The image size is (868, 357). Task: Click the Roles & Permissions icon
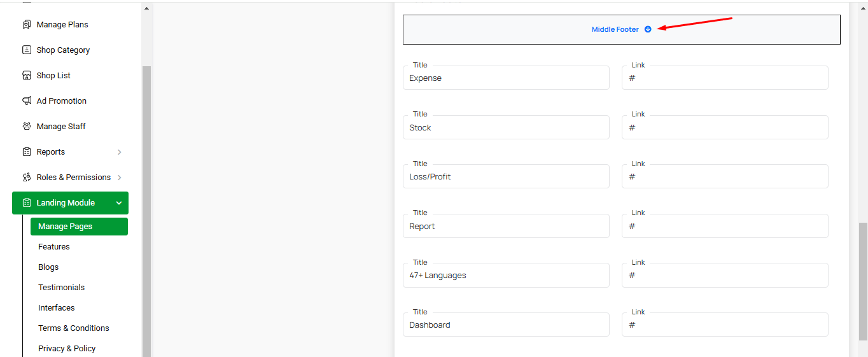click(x=27, y=178)
